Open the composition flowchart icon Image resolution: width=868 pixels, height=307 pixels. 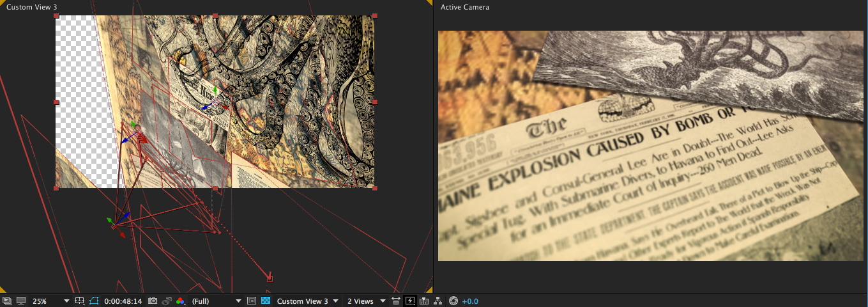click(438, 301)
